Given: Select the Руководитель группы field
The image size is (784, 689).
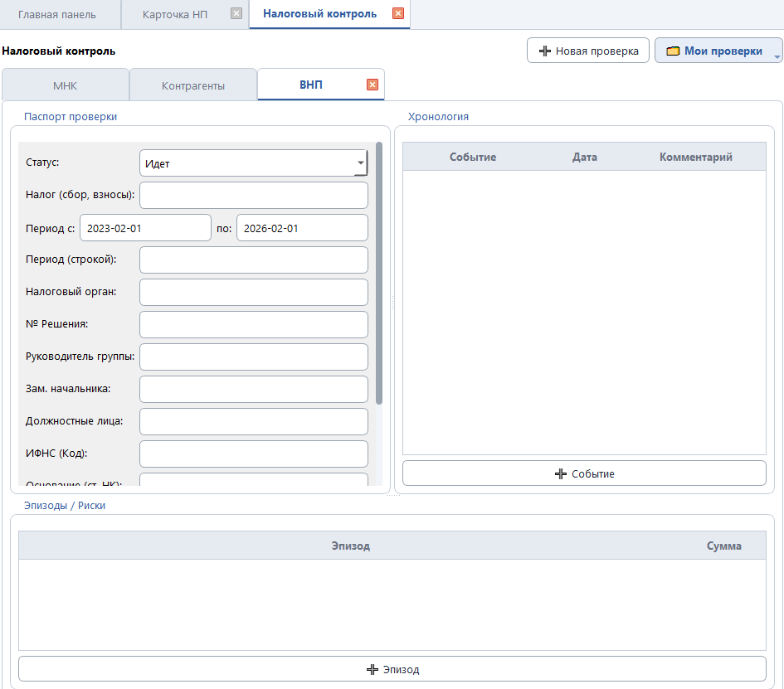Looking at the screenshot, I should click(253, 357).
